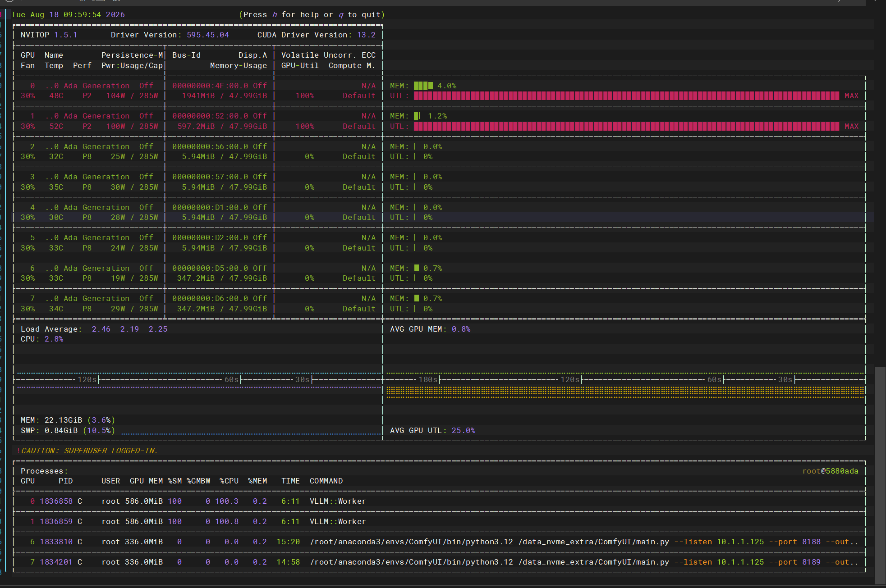This screenshot has width=886, height=588.
Task: Click the terminal's vertical scrollbar thumb
Action: tap(880, 475)
